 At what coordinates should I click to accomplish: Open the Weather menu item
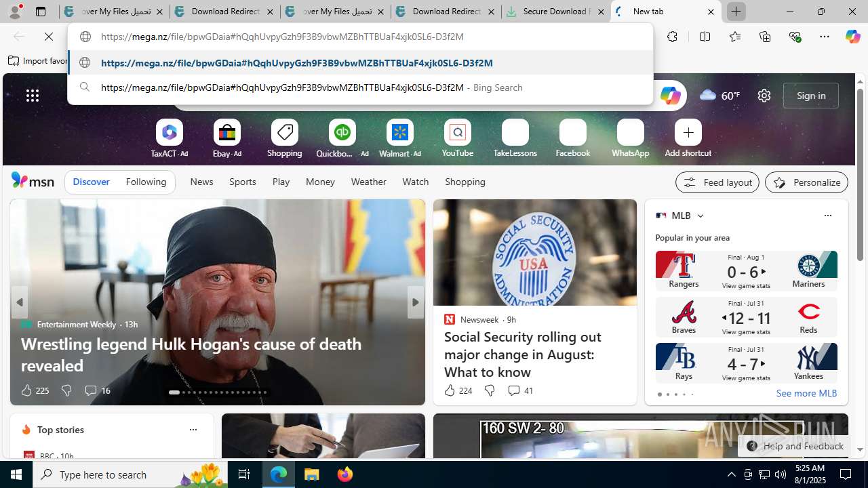[368, 182]
